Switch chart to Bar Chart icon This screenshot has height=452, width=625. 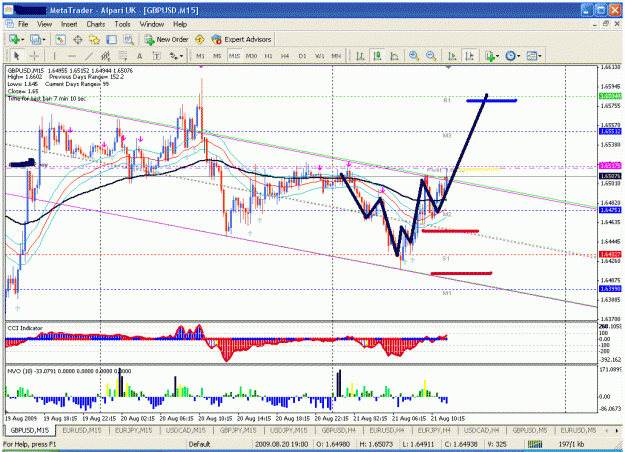[360, 56]
